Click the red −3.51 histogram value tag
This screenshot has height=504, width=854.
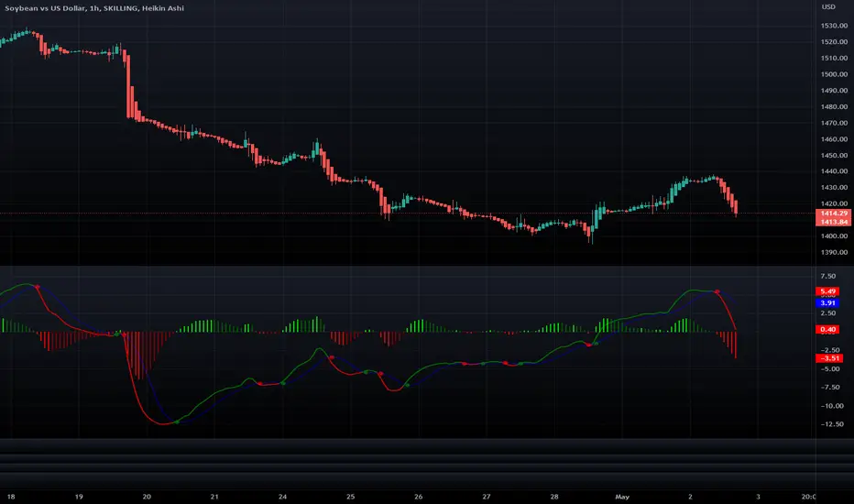coord(829,358)
